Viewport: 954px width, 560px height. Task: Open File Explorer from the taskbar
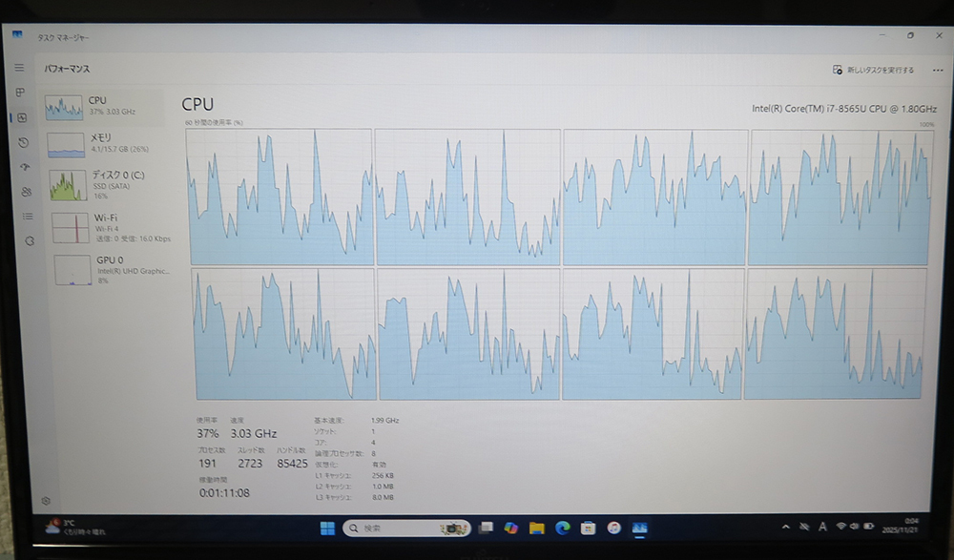536,528
